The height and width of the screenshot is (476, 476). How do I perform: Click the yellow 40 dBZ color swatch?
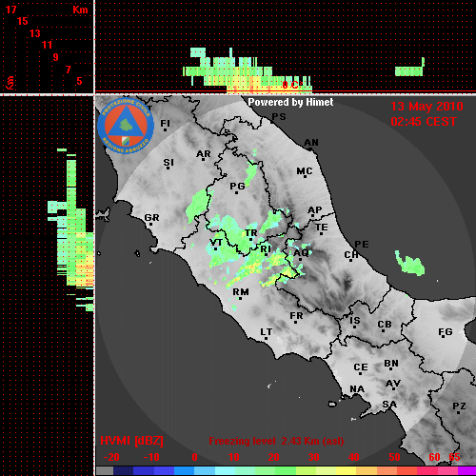pyautogui.click(x=347, y=470)
